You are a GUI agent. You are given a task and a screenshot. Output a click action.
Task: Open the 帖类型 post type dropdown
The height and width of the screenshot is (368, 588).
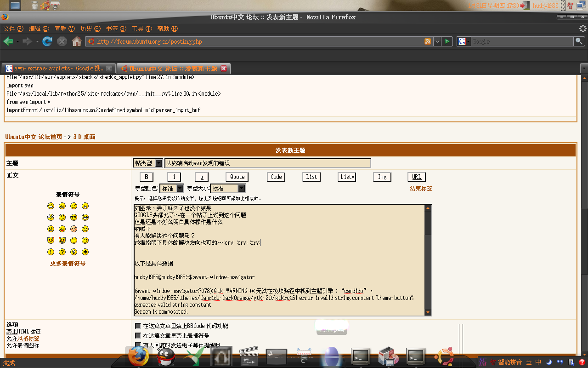148,163
